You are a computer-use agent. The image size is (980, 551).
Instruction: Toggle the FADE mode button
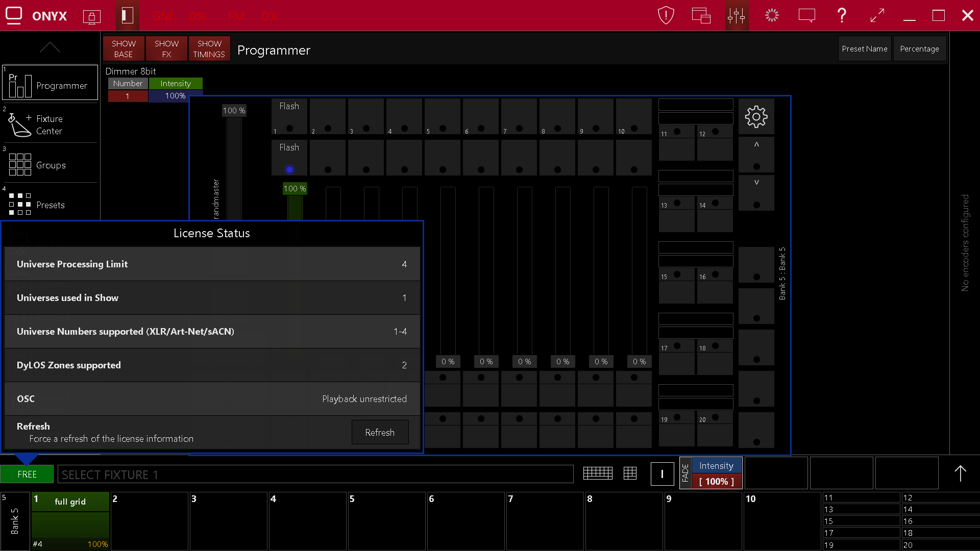click(x=685, y=473)
